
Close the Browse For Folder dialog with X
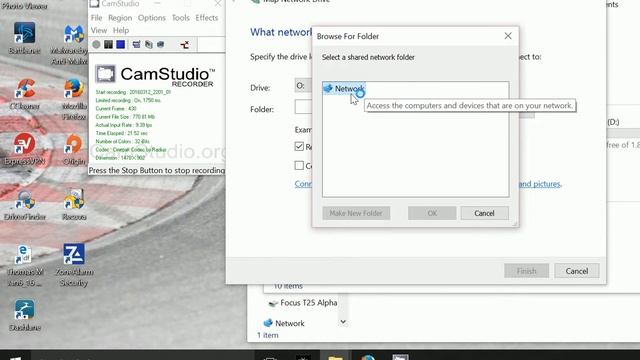point(508,36)
